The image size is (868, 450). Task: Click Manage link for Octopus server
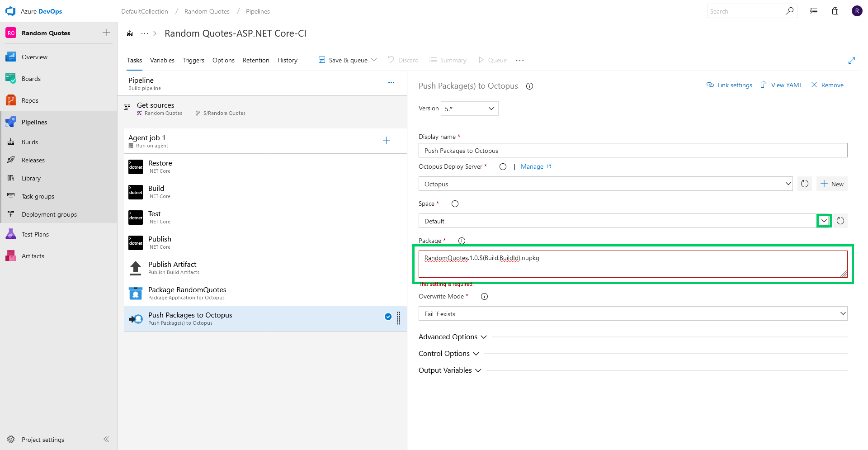coord(536,166)
